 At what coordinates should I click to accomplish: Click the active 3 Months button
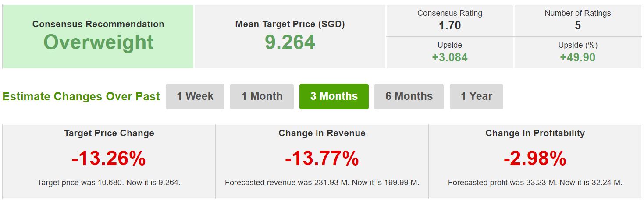coord(334,96)
